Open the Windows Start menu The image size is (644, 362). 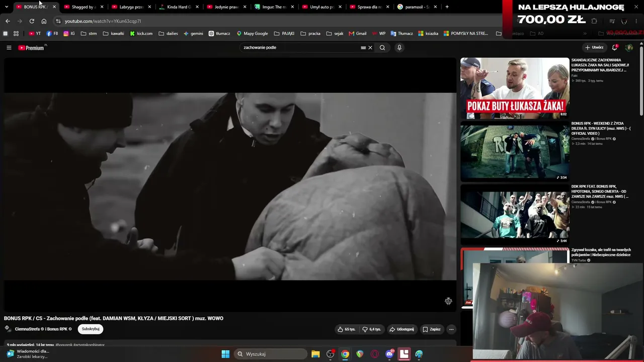[x=225, y=354]
